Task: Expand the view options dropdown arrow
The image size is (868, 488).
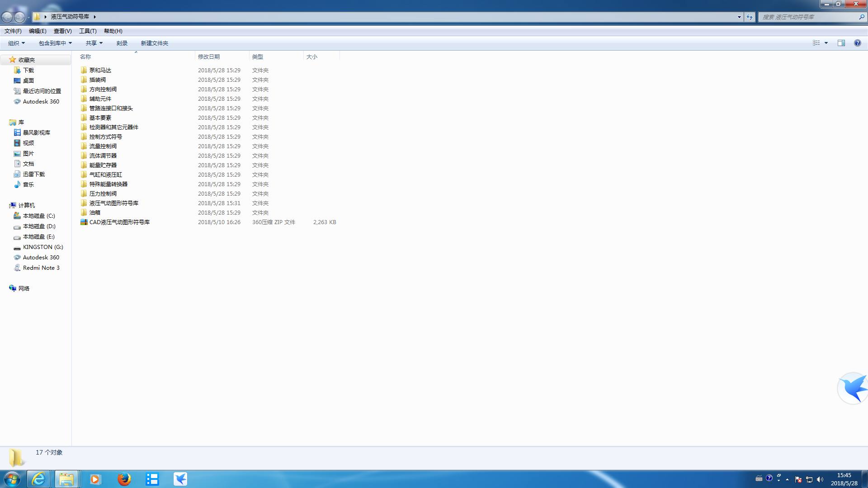Action: pos(826,43)
